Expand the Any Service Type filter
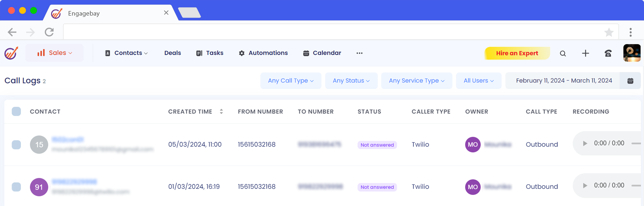 [x=417, y=81]
